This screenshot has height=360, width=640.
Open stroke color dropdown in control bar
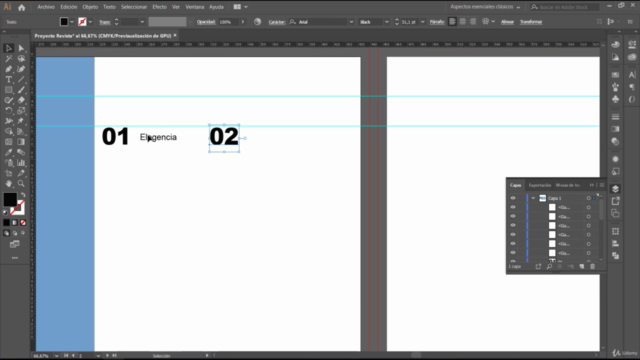90,22
